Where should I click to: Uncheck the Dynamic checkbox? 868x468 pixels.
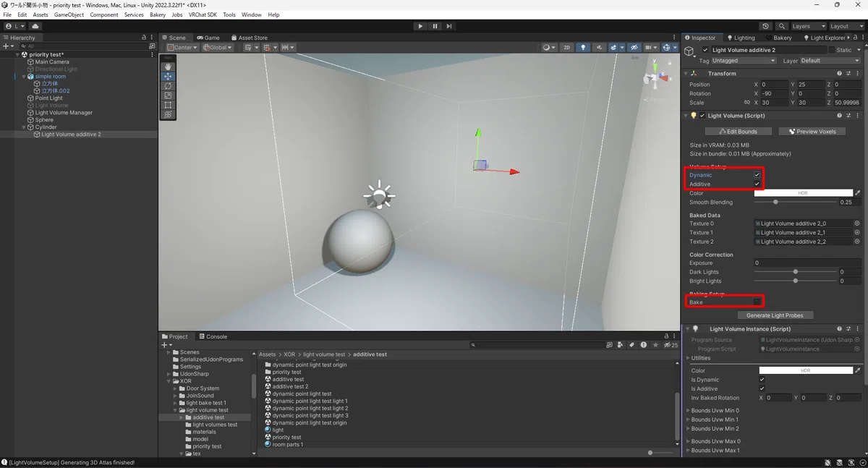click(757, 175)
